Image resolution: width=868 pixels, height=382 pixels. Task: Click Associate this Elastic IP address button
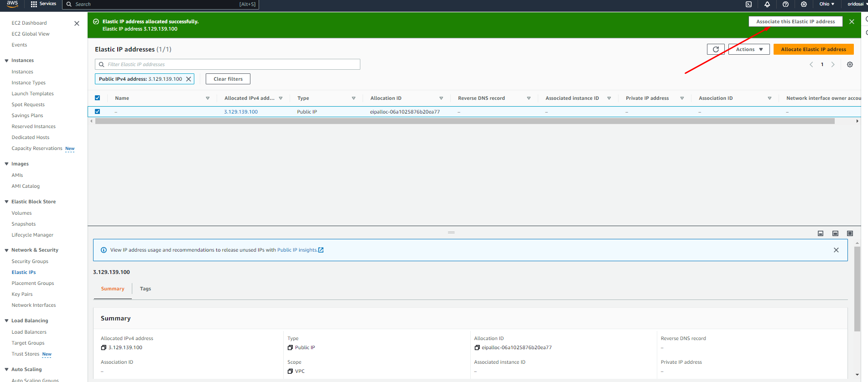tap(795, 21)
